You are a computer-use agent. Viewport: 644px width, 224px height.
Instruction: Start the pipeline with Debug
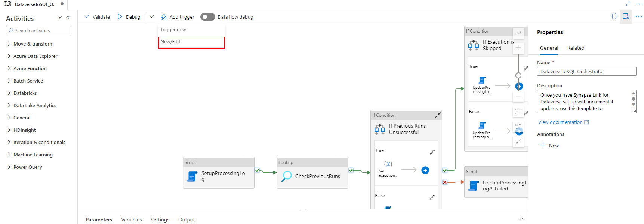click(129, 17)
